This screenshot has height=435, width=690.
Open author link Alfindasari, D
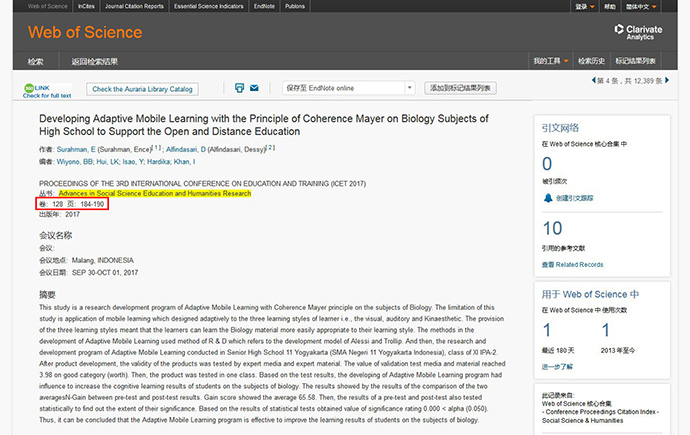[186, 150]
